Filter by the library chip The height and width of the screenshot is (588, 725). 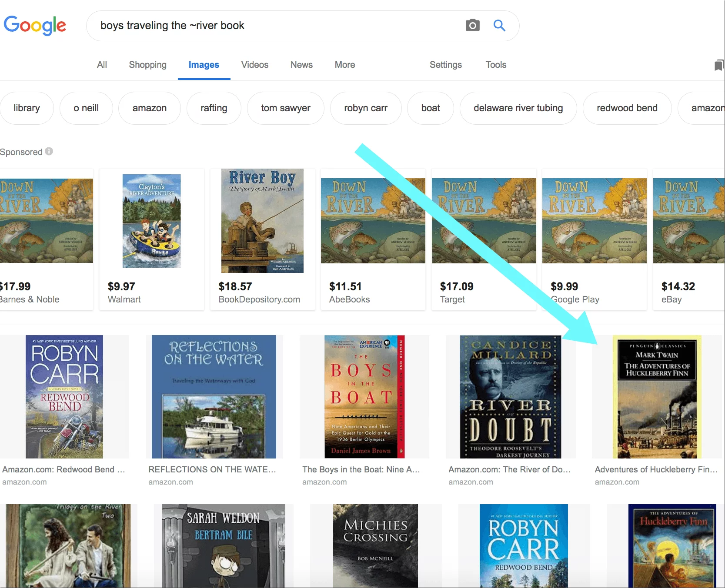27,108
